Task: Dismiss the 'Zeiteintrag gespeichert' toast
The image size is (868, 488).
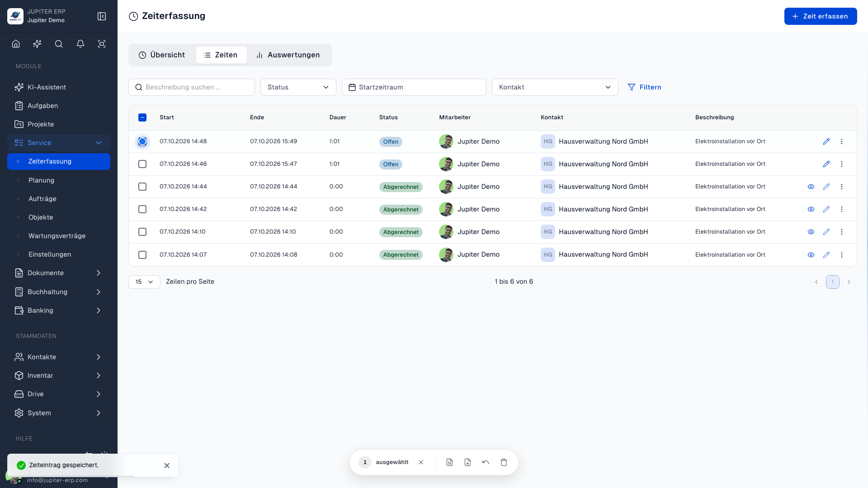Action: (x=167, y=465)
